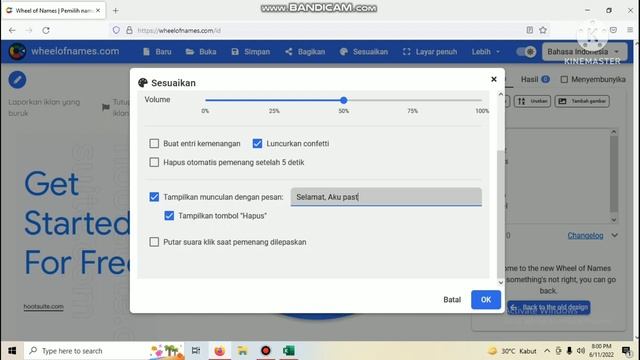Viewport: 640px width, 360px height.
Task: Click the flag report ad icon
Action: pos(106,107)
